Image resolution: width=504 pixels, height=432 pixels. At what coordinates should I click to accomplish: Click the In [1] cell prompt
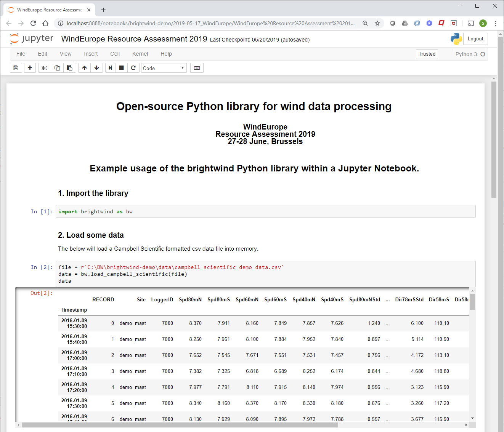pyautogui.click(x=42, y=211)
